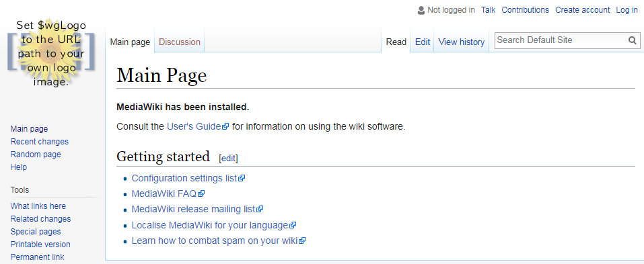Open Recent changes in the sidebar
The image size is (644, 264).
(x=40, y=142)
